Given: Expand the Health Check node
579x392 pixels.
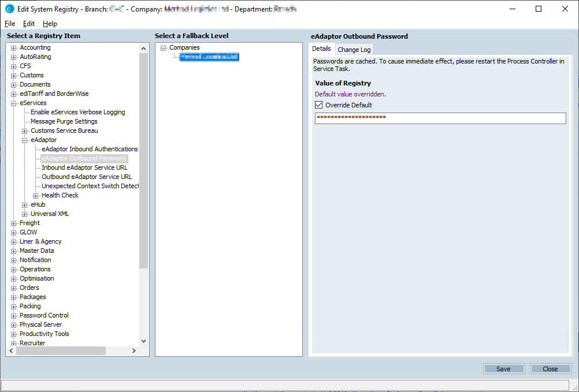Looking at the screenshot, I should (36, 196).
